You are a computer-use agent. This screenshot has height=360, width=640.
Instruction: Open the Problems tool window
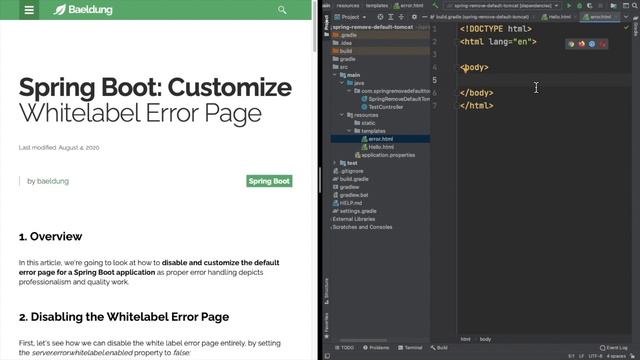[376, 348]
